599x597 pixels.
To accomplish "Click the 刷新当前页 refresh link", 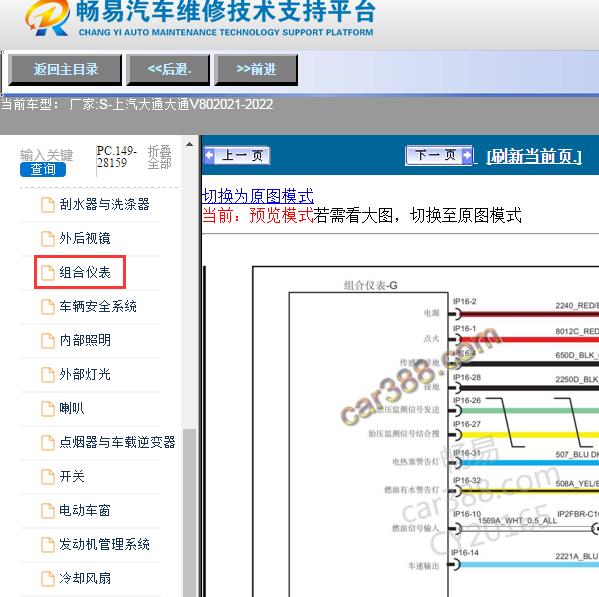I will [534, 156].
